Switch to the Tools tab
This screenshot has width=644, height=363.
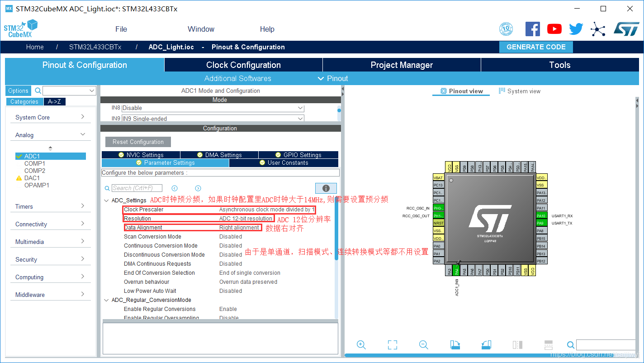(x=560, y=65)
